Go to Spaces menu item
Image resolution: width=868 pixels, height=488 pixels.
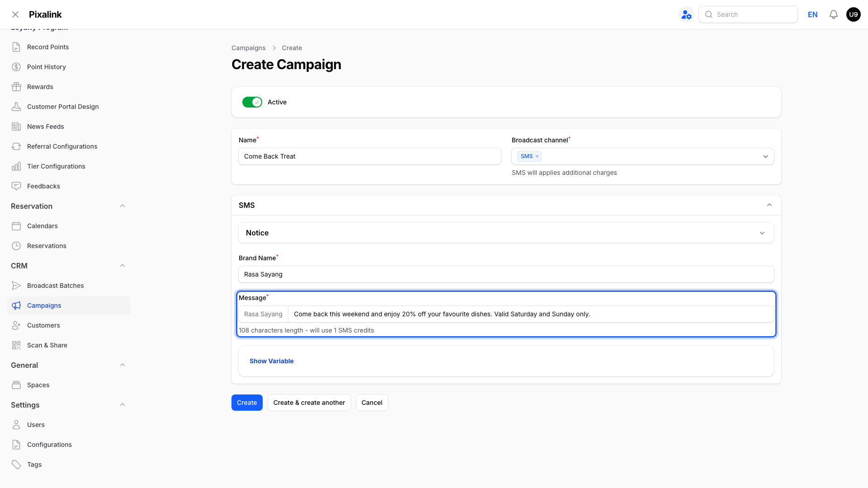pyautogui.click(x=69, y=385)
